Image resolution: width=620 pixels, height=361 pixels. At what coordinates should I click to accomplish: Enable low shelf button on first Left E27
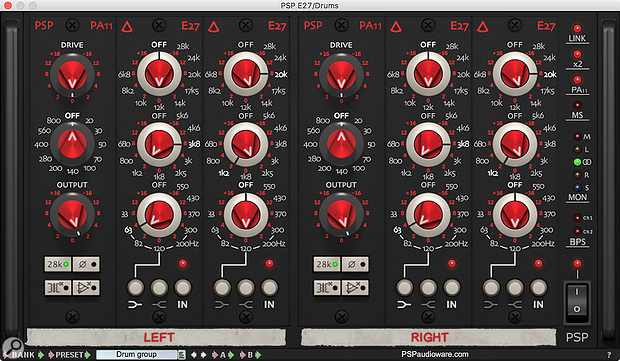(x=135, y=287)
